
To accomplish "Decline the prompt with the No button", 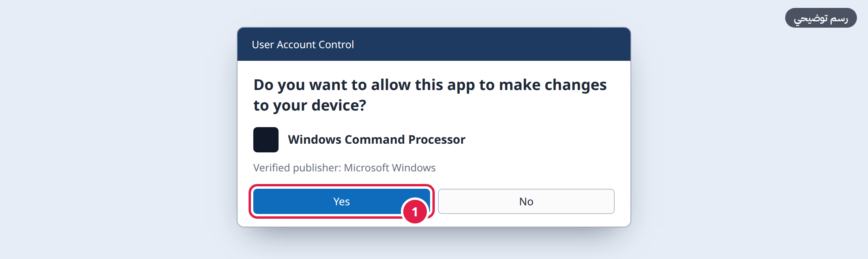I will 526,201.
